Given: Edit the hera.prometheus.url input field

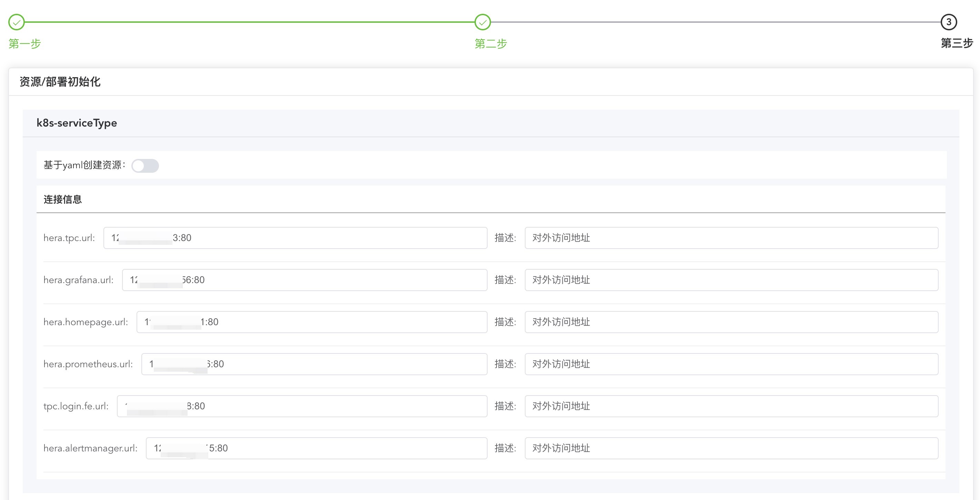Looking at the screenshot, I should (x=314, y=364).
